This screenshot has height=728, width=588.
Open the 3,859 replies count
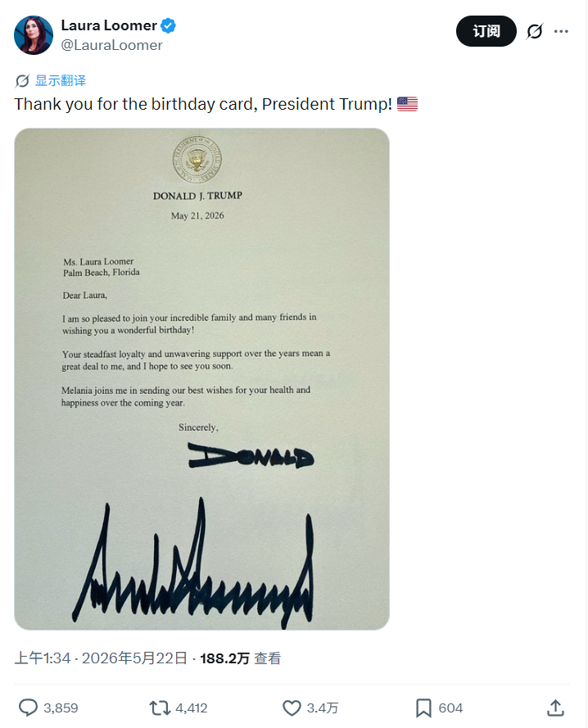(x=61, y=708)
